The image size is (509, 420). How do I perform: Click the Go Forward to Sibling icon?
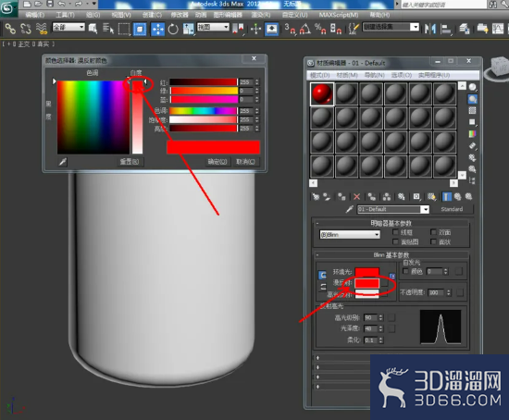tap(469, 197)
